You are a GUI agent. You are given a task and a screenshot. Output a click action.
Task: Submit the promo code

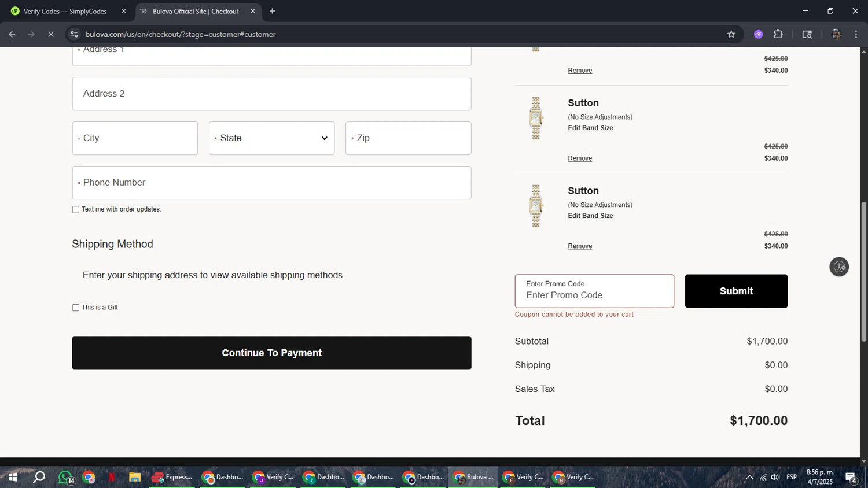pyautogui.click(x=736, y=291)
